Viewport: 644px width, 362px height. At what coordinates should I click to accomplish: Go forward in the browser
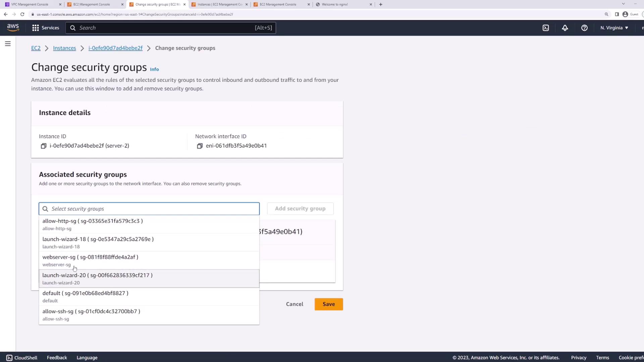point(14,14)
